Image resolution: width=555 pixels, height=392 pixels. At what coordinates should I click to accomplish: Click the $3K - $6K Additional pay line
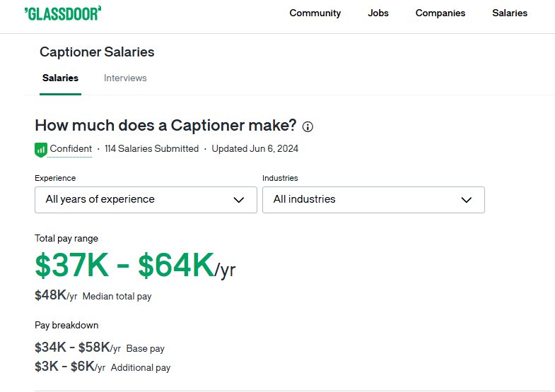(x=103, y=367)
